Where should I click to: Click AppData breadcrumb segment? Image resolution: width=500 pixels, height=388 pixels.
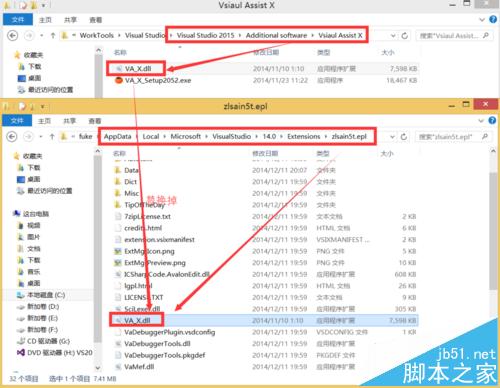click(117, 136)
